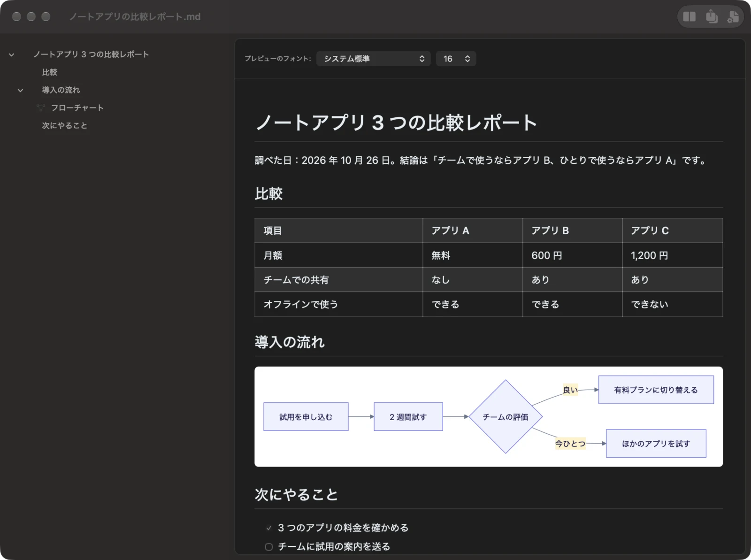Select 次にやること in the outline sidebar
Screen dimensions: 751x560
tap(65, 126)
